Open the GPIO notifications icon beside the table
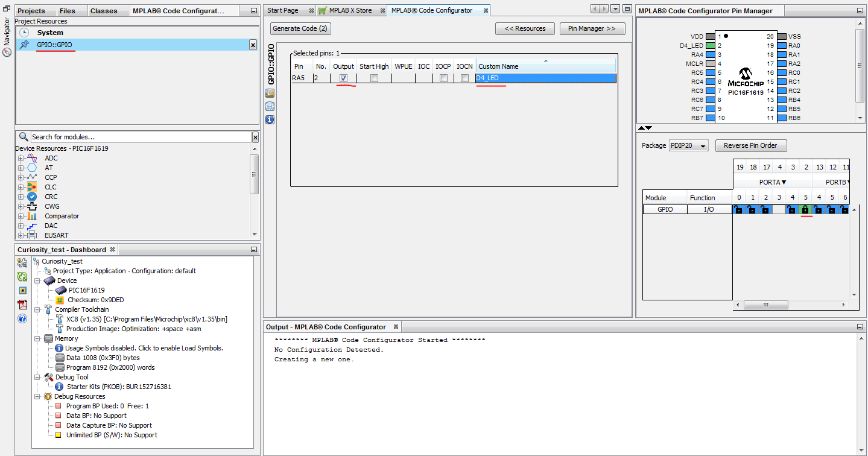The image size is (868, 456). (x=270, y=93)
